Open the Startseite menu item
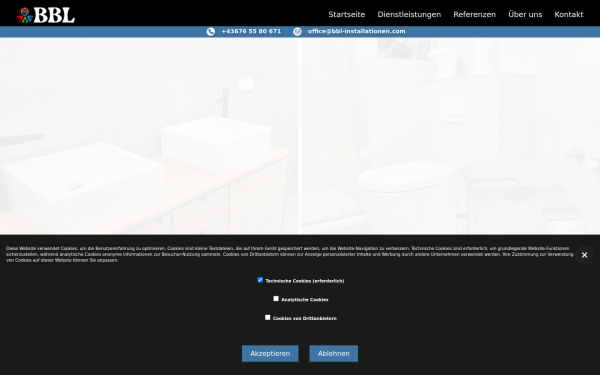The image size is (600, 375). 347,15
